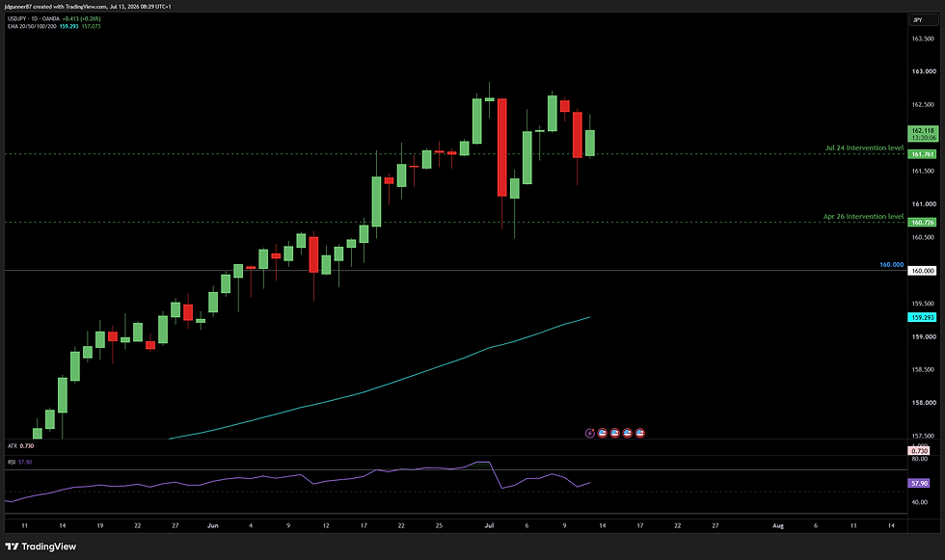Select the USDJPY 1D OANDA legend title
This screenshot has width=945, height=560.
[x=33, y=19]
